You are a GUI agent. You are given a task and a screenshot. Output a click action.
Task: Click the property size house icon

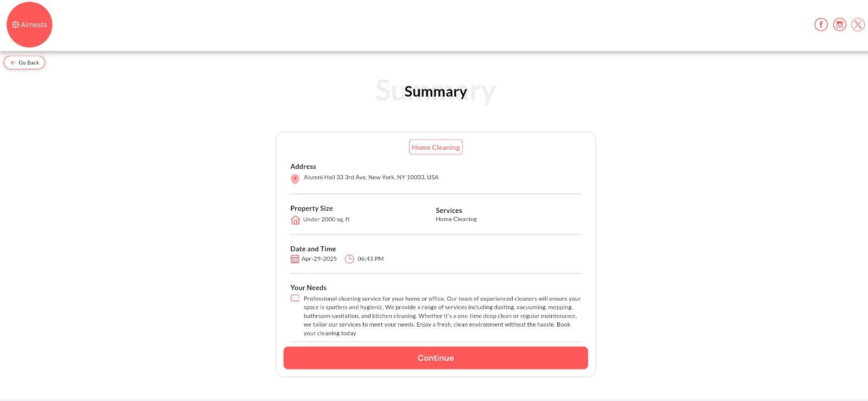pyautogui.click(x=295, y=220)
